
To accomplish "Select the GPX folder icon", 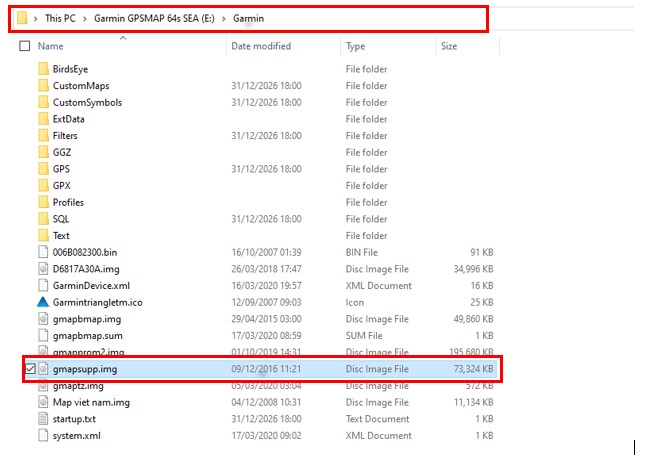I will pos(43,185).
